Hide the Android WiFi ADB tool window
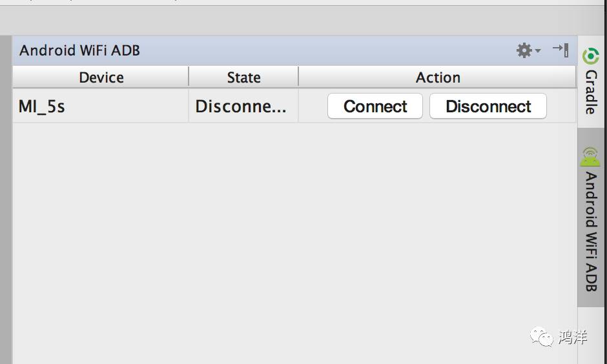 [561, 50]
